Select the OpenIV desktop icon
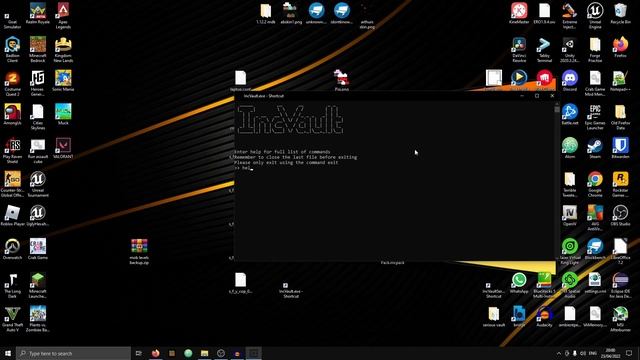Image resolution: width=640 pixels, height=360 pixels. coord(570,215)
